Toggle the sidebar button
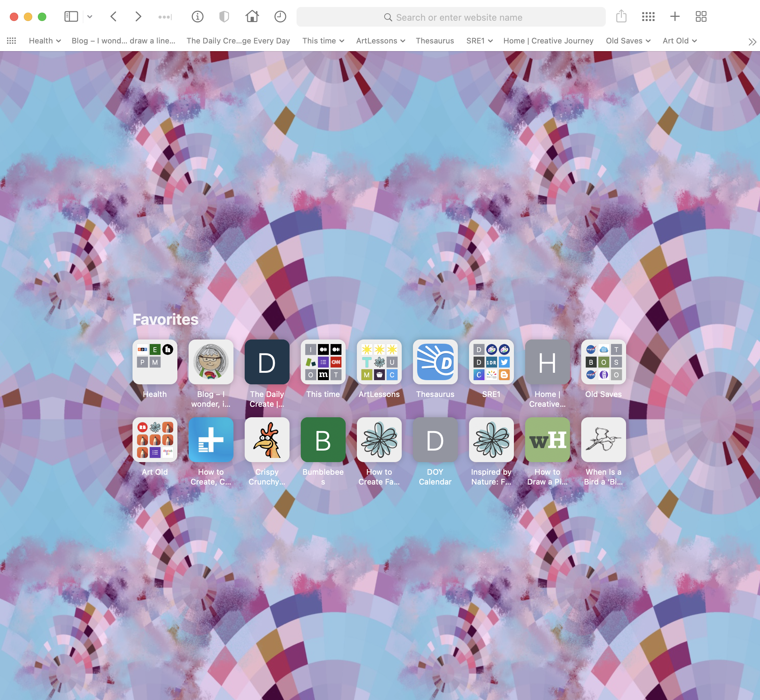The image size is (760, 700). point(71,17)
